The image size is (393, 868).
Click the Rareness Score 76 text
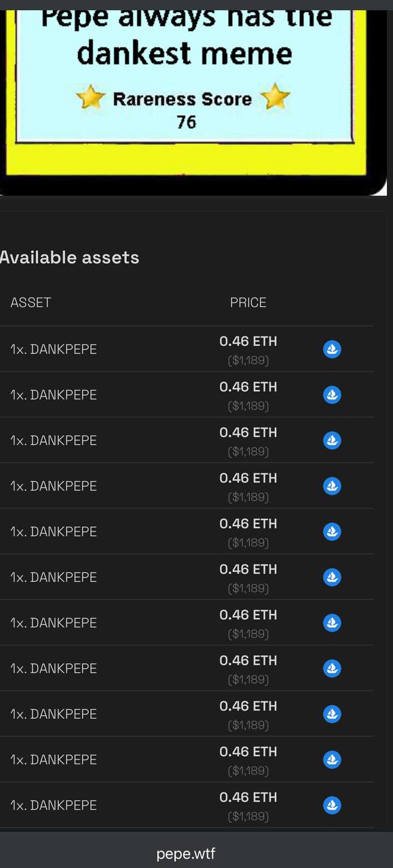tap(183, 110)
